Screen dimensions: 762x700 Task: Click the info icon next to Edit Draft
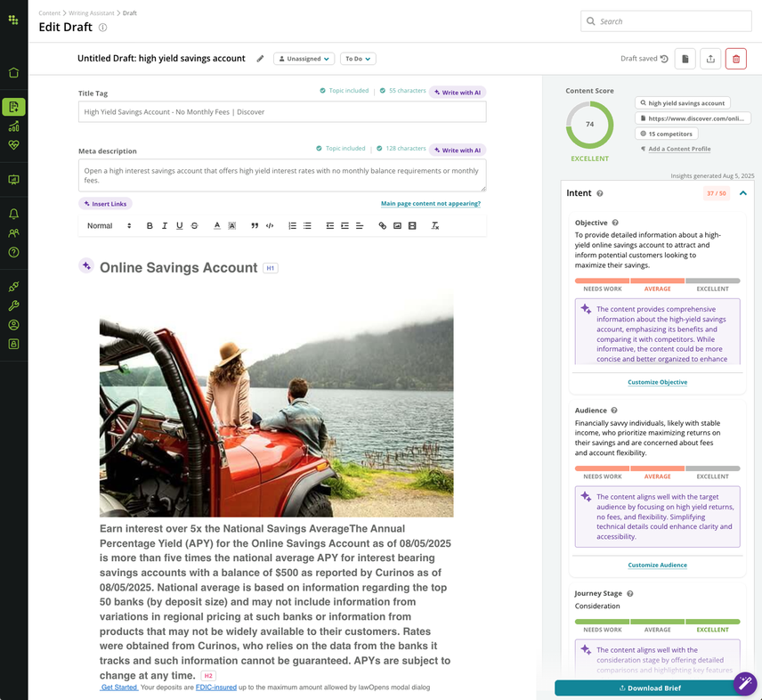tap(103, 28)
